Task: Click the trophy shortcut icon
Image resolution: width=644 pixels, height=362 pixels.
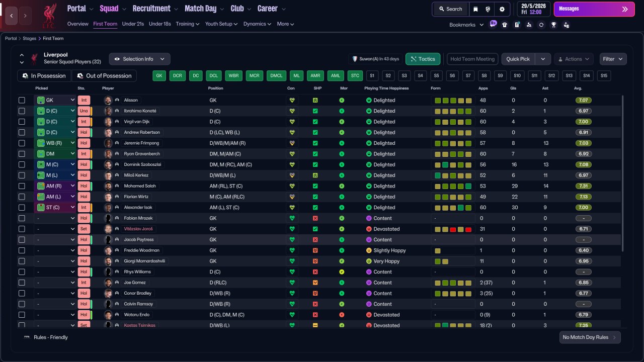Action: 553,25
